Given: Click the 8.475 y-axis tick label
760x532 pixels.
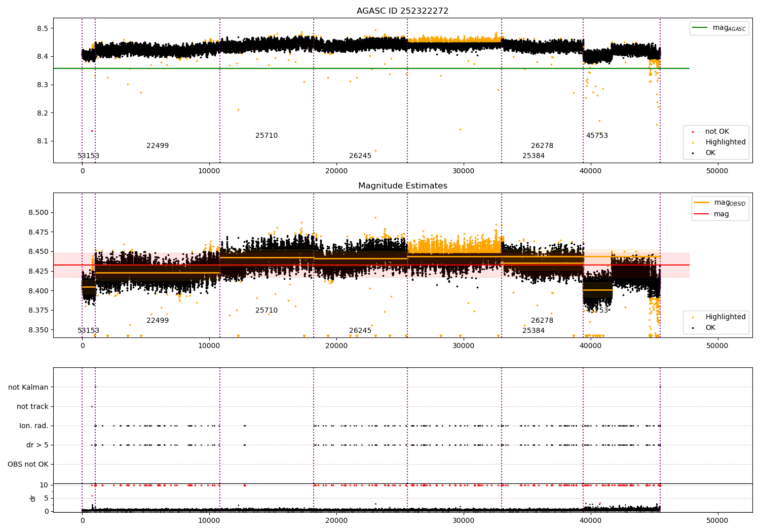Looking at the screenshot, I should [39, 233].
